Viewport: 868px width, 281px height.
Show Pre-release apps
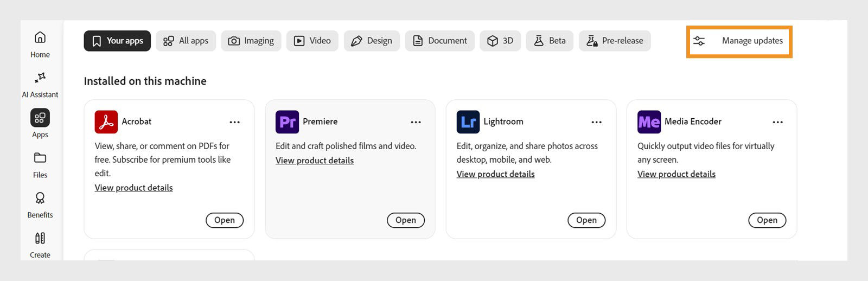(615, 41)
